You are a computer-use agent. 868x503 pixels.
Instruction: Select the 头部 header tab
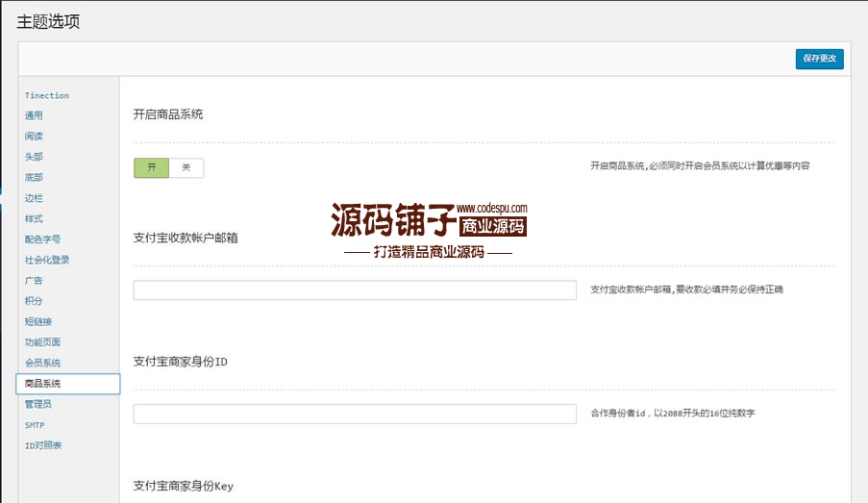pos(34,157)
